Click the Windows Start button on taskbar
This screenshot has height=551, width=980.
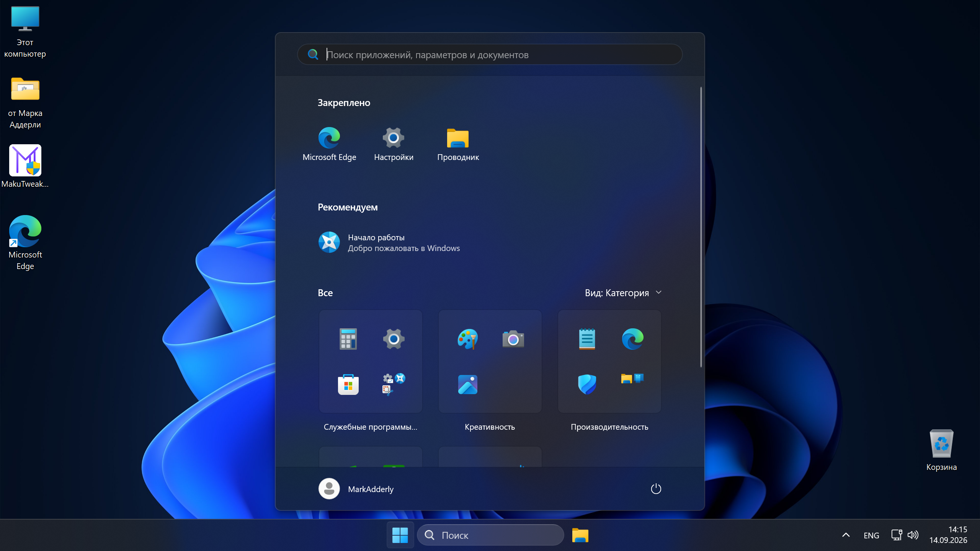pos(400,535)
